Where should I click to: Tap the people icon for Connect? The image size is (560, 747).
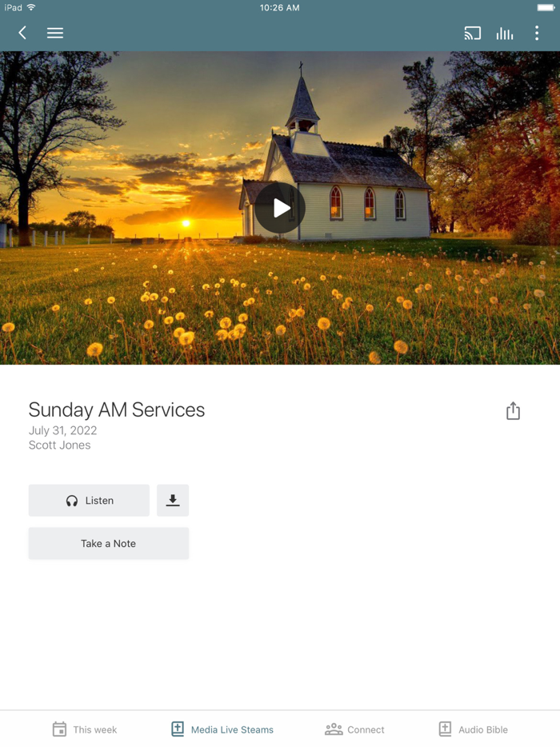tap(334, 729)
